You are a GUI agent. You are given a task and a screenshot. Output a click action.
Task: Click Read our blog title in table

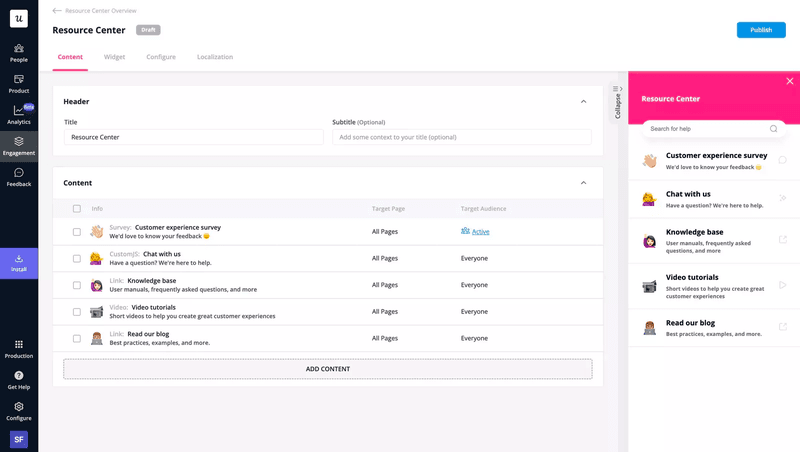pyautogui.click(x=148, y=334)
